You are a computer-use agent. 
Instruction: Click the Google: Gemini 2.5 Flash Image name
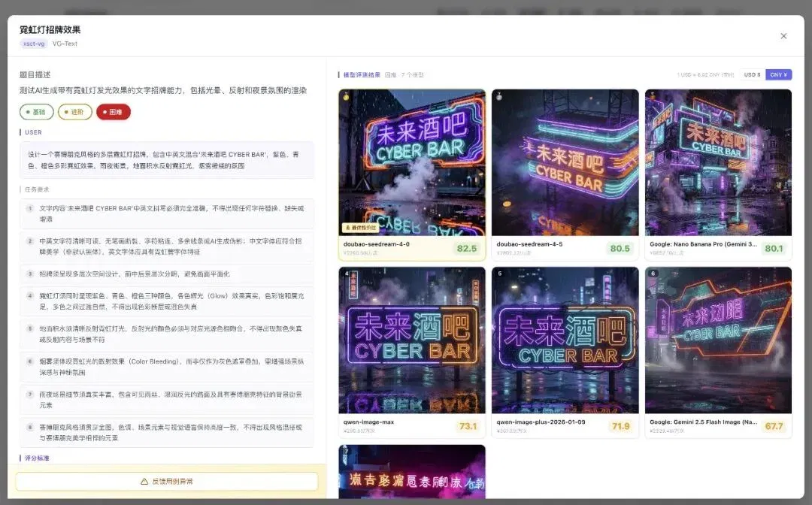[703, 422]
